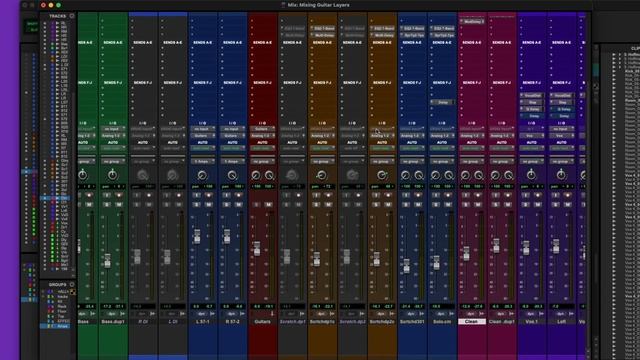The height and width of the screenshot is (360, 640).
Task: Toggle input monitoring on Lofi track
Action: 556,196
